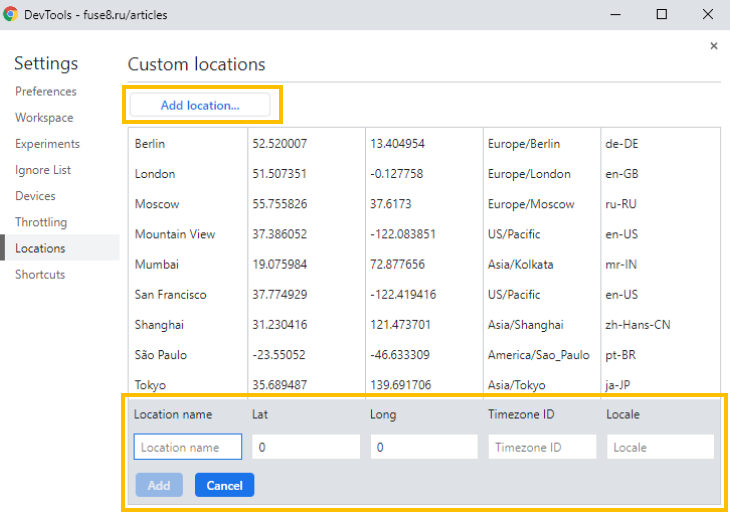Select the Mountain View location entry
Screen dimensions: 730x527
(175, 234)
